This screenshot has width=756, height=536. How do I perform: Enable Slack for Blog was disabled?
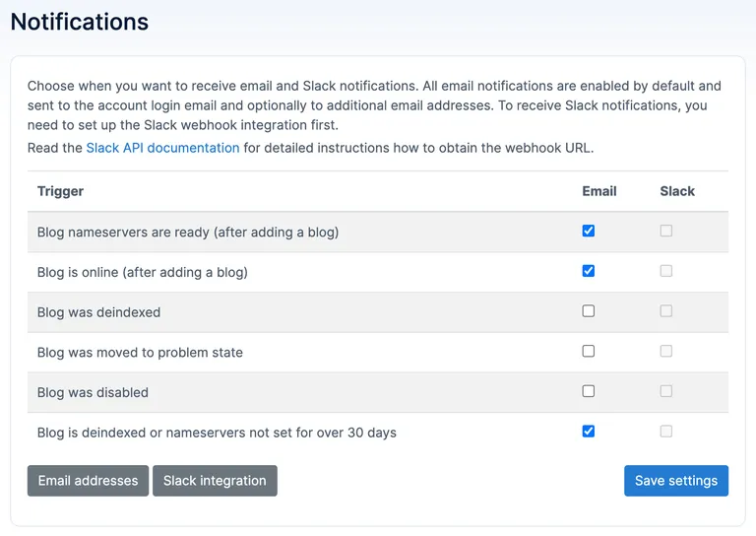point(665,391)
